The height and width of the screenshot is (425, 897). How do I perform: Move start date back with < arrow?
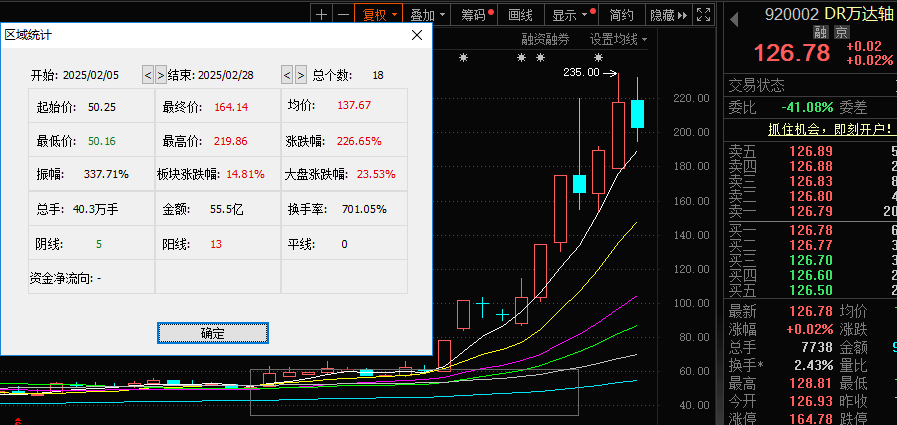148,75
